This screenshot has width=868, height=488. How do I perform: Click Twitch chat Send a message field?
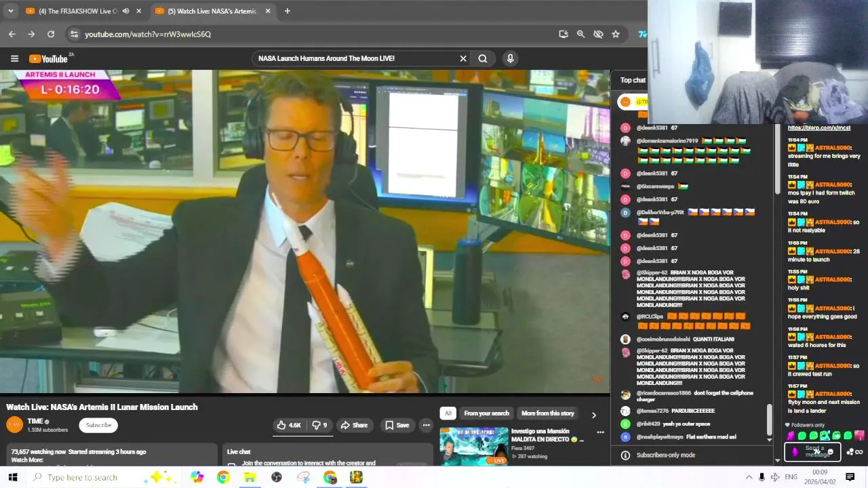click(812, 451)
